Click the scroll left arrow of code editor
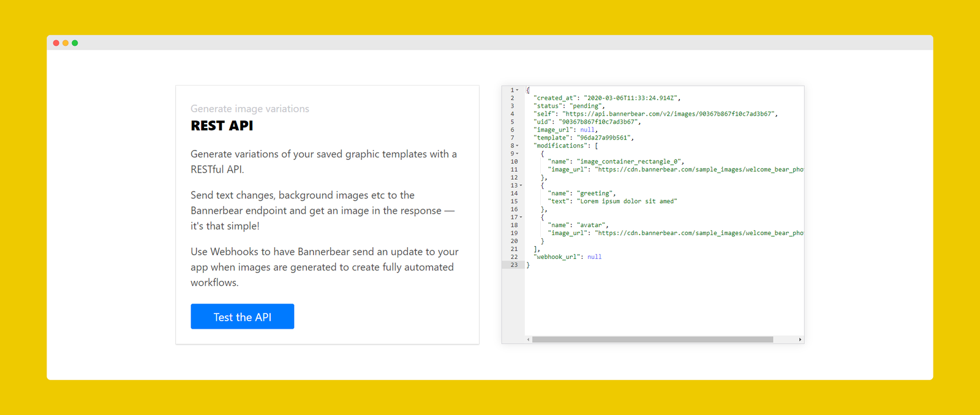980x415 pixels. (x=529, y=339)
